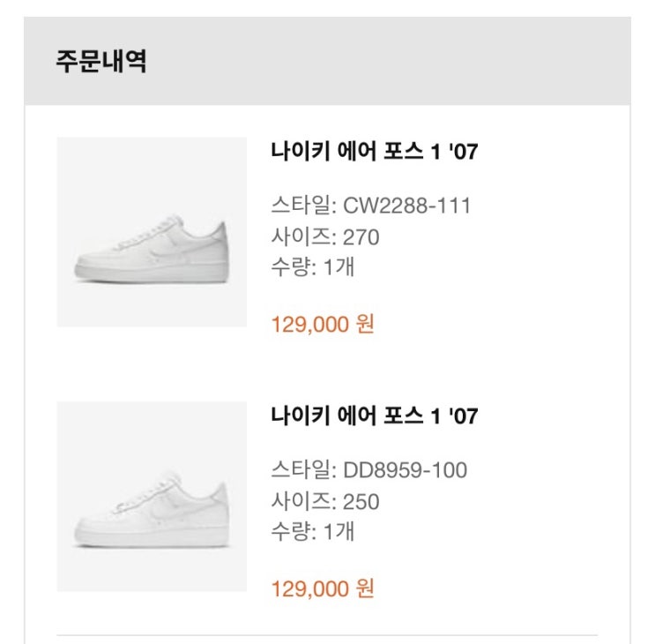Viewport: 655px width, 644px height.
Task: Click the quantity line under size 250
Action: coord(313,530)
